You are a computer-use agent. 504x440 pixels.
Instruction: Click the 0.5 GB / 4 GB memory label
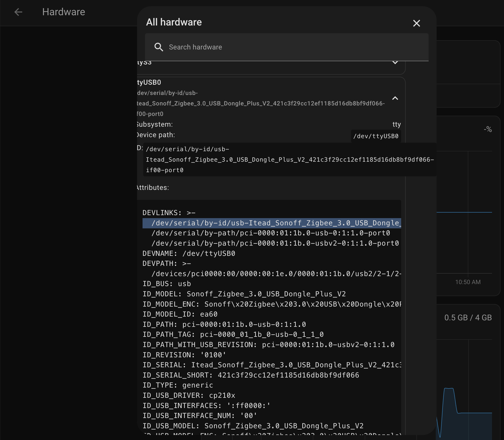point(468,317)
